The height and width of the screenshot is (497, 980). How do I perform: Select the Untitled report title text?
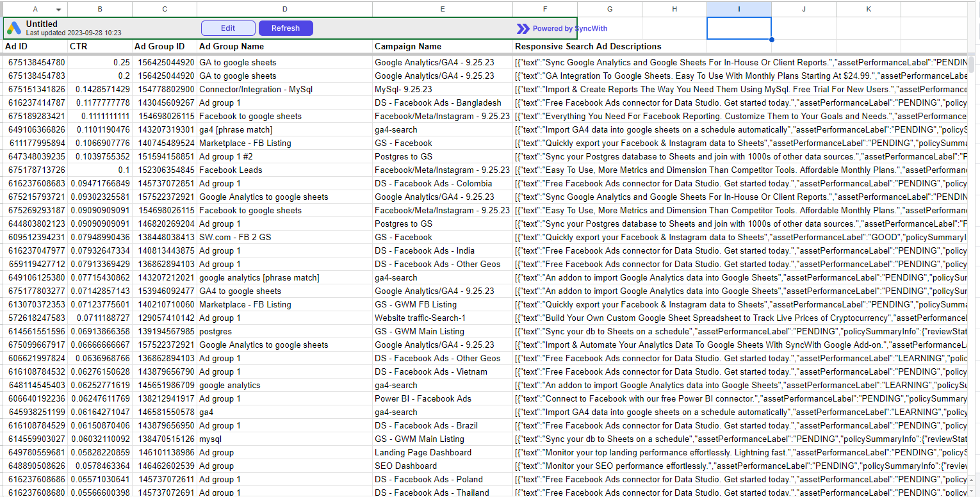click(x=42, y=24)
